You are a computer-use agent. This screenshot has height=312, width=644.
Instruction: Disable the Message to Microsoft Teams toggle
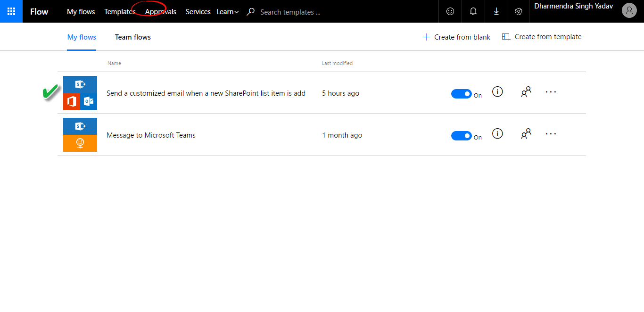tap(461, 136)
